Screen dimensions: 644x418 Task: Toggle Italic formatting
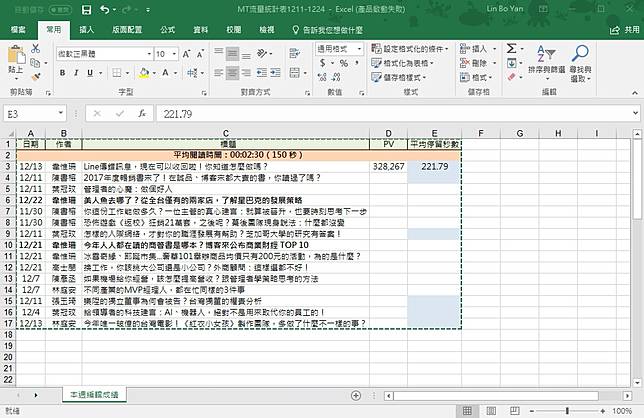[76, 73]
